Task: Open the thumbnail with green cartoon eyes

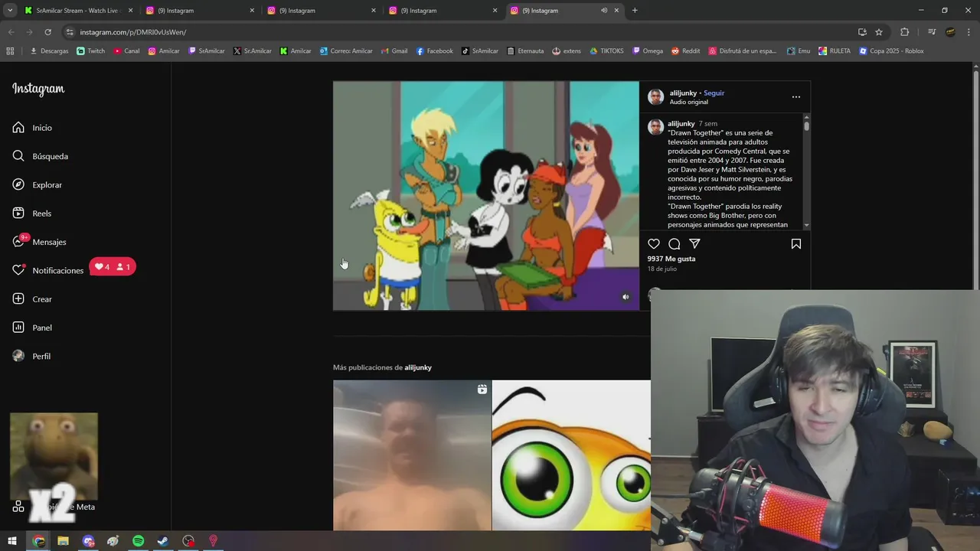Action: tap(571, 455)
